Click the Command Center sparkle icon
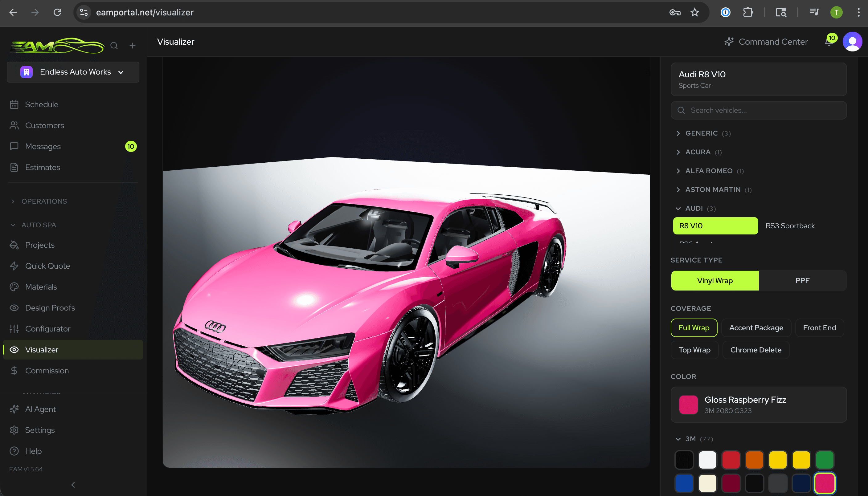This screenshot has width=868, height=496. click(x=729, y=42)
